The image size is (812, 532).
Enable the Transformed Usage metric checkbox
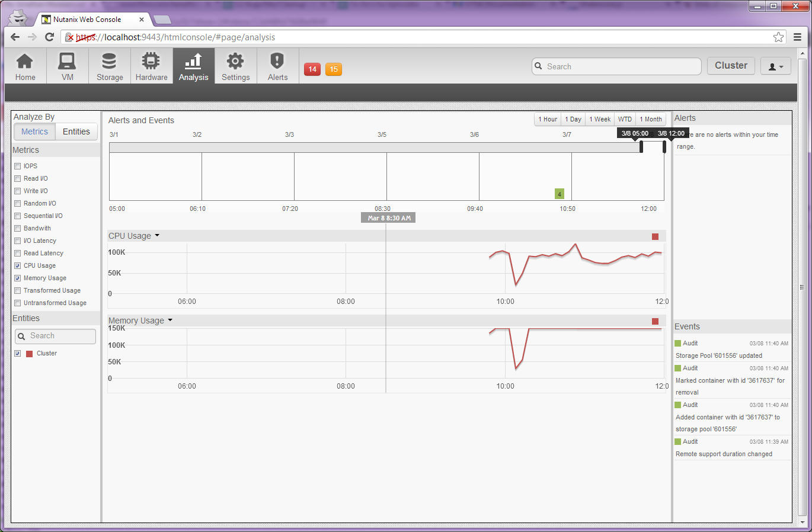point(18,291)
